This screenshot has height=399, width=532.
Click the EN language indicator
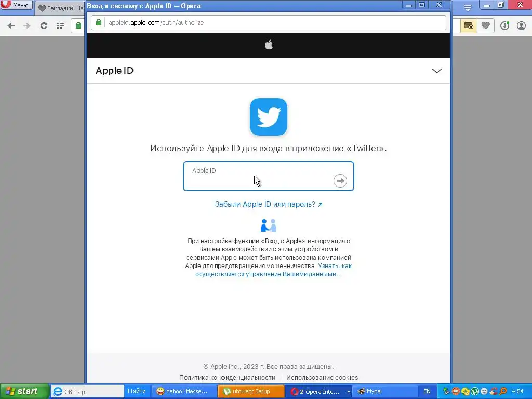tap(427, 392)
